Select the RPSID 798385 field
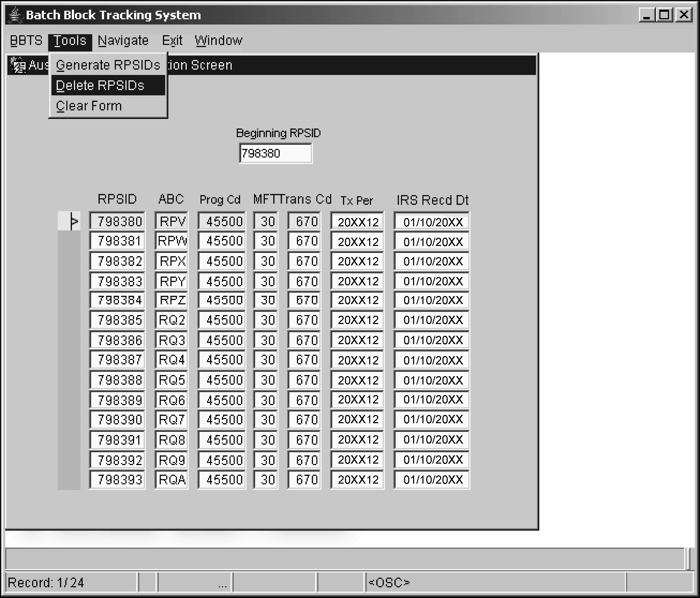700x598 pixels. 117,320
